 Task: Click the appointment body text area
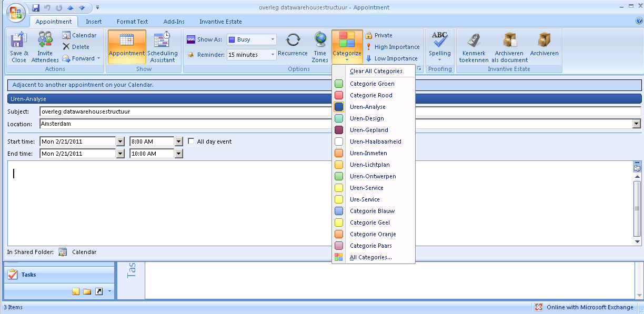(x=320, y=203)
